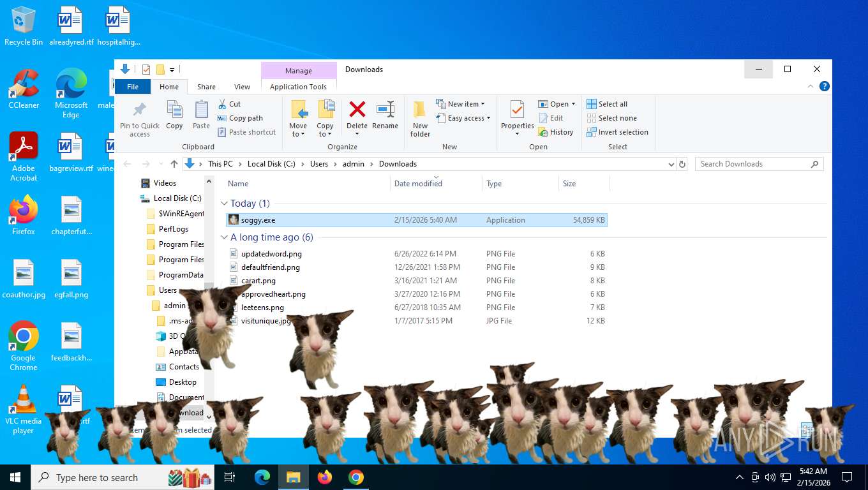This screenshot has width=868, height=490.
Task: Select the soggy.exe file
Action: coord(417,220)
